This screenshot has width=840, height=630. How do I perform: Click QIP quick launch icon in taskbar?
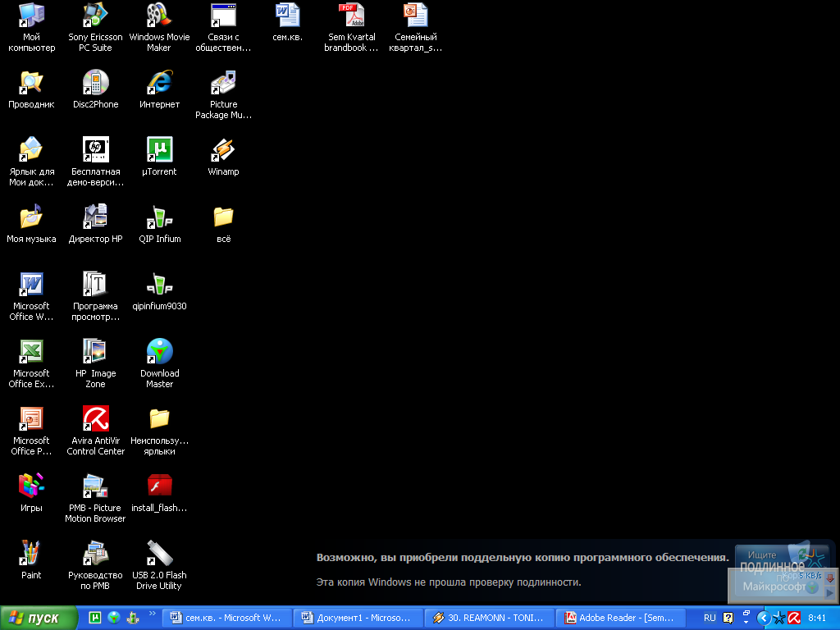pyautogui.click(x=132, y=618)
